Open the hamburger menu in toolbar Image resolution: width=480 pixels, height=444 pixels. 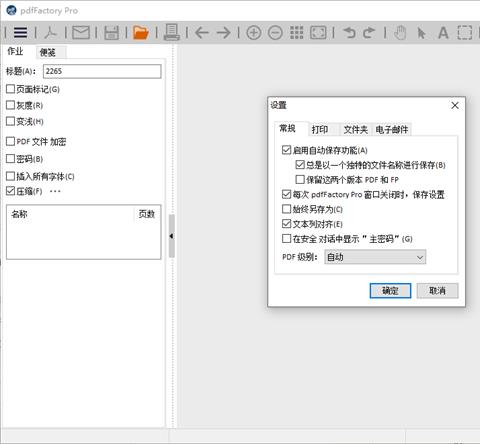tap(20, 32)
